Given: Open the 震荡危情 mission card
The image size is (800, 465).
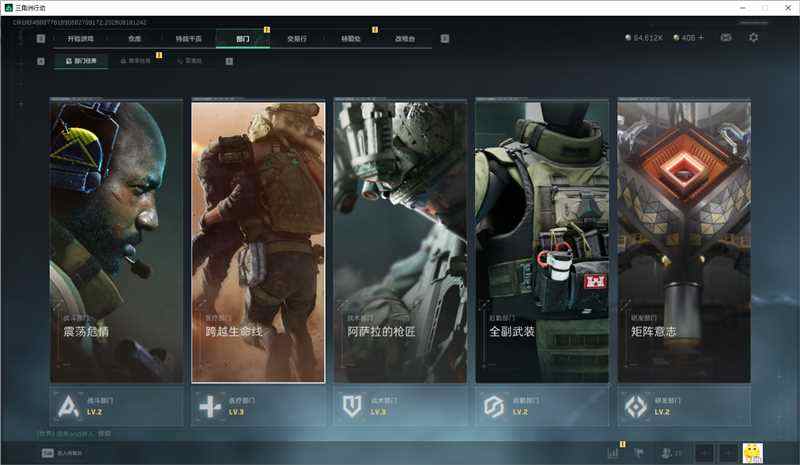Looking at the screenshot, I should tap(117, 241).
